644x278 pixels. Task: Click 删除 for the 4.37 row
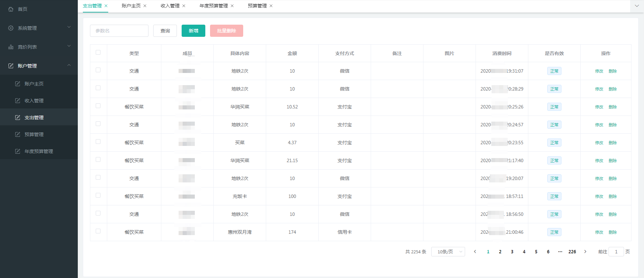tap(613, 143)
